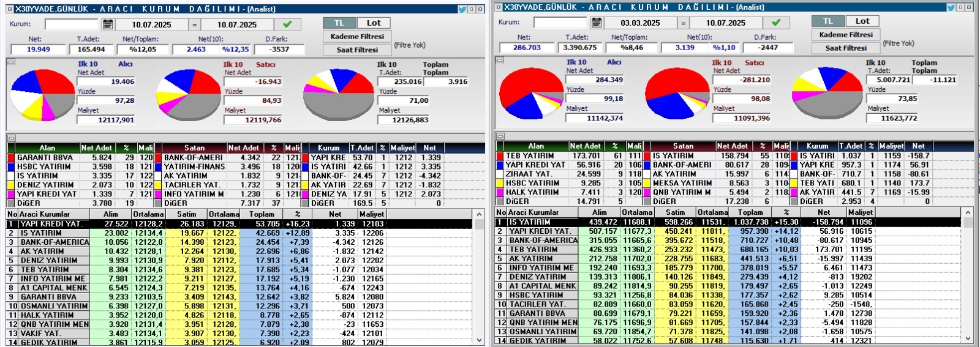The width and height of the screenshot is (980, 347).
Task: Click scroll-down arrow of right broker table
Action: 968,338
